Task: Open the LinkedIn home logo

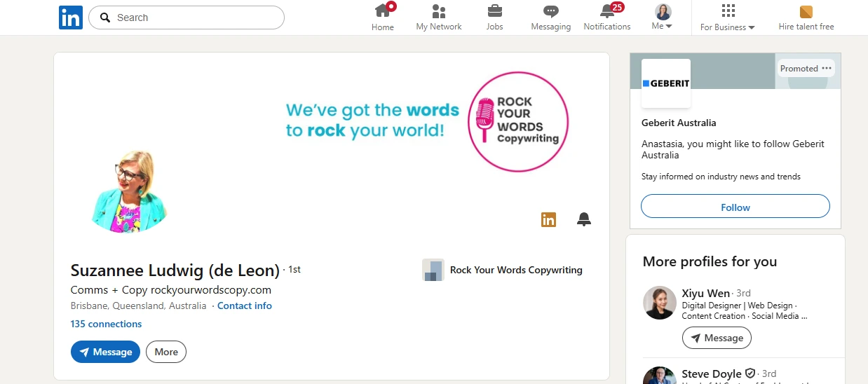Action: pos(71,18)
